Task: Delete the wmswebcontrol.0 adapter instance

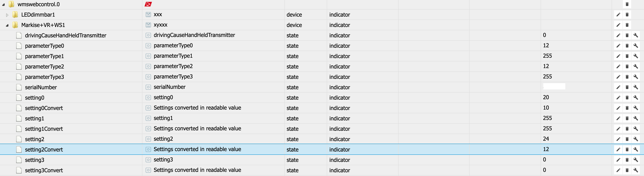Action: (x=627, y=4)
